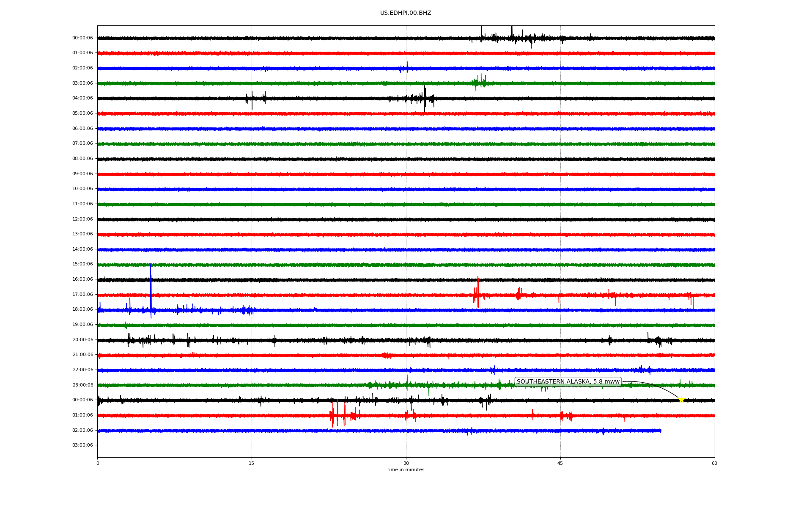
Task: Click the x-axis tick label 15
Action: [x=252, y=464]
